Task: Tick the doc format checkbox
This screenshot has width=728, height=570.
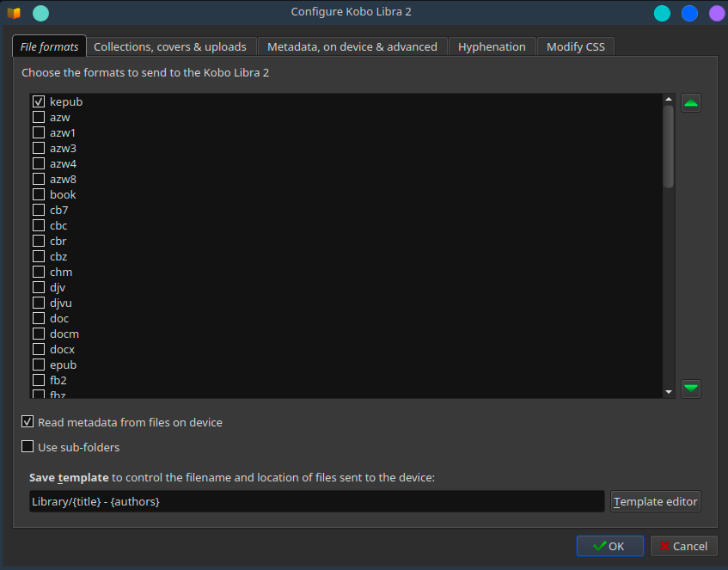Action: 39,318
